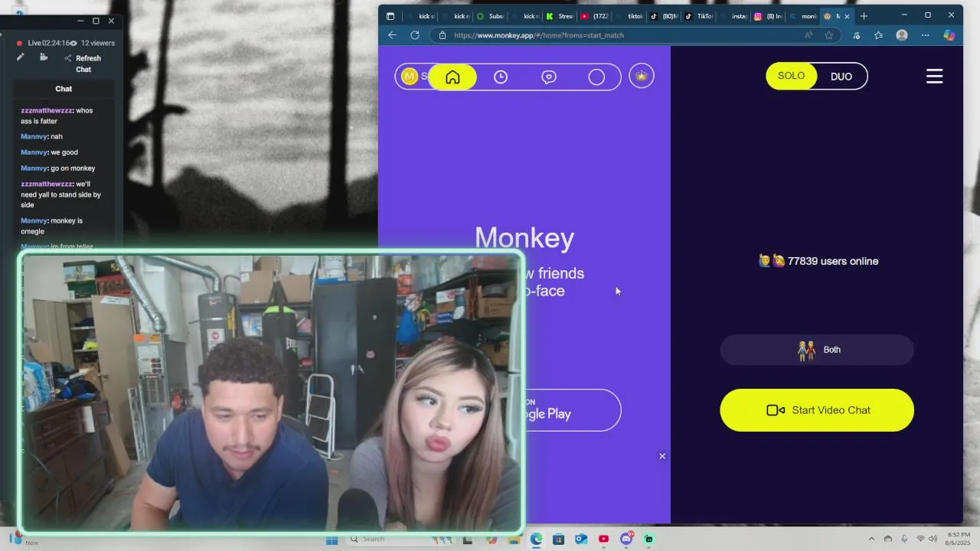Click the browser address bar URL
The height and width of the screenshot is (551, 980).
(x=538, y=35)
